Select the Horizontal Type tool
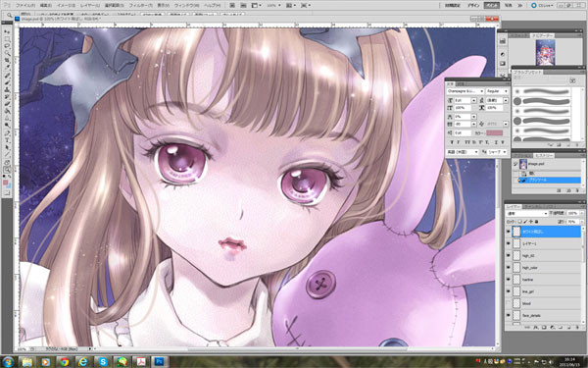588x368 pixels. coord(7,139)
